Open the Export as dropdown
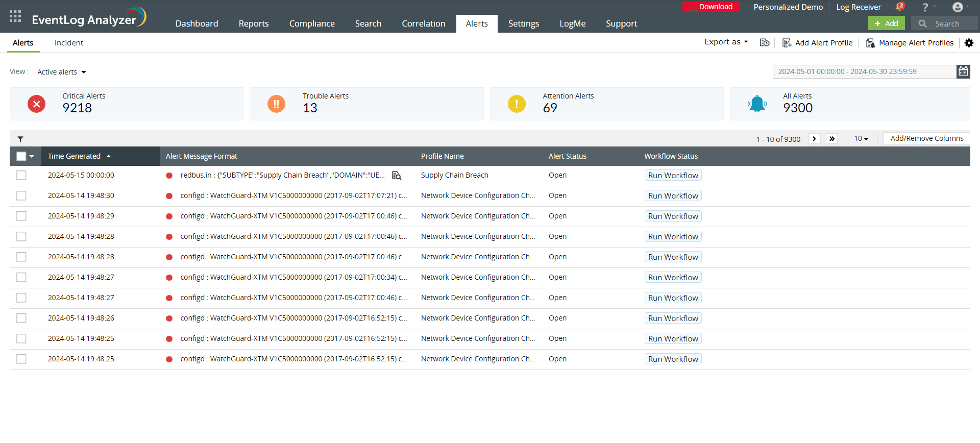 click(726, 42)
